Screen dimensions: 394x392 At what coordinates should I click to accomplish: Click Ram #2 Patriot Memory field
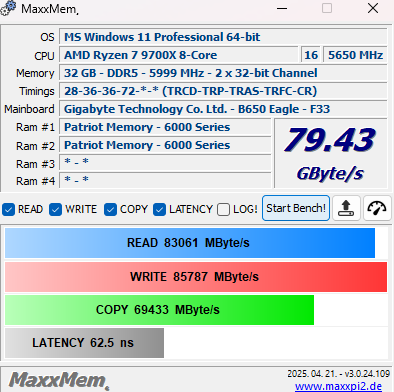point(165,145)
